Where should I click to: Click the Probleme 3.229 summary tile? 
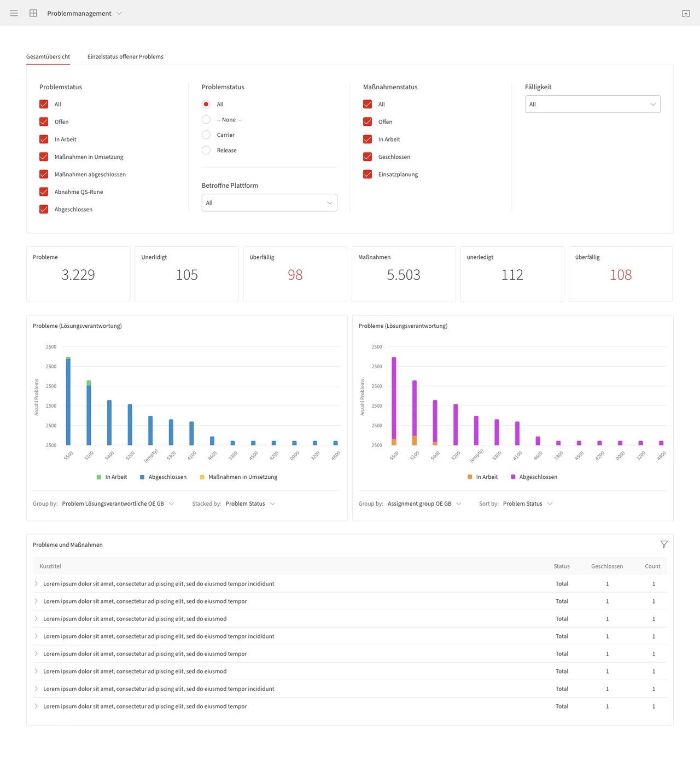pyautogui.click(x=78, y=274)
